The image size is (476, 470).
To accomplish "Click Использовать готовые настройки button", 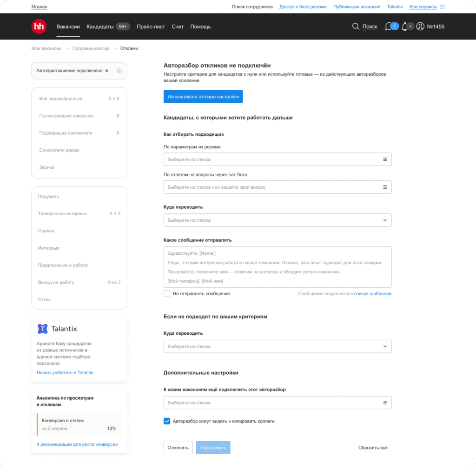I will tap(203, 96).
